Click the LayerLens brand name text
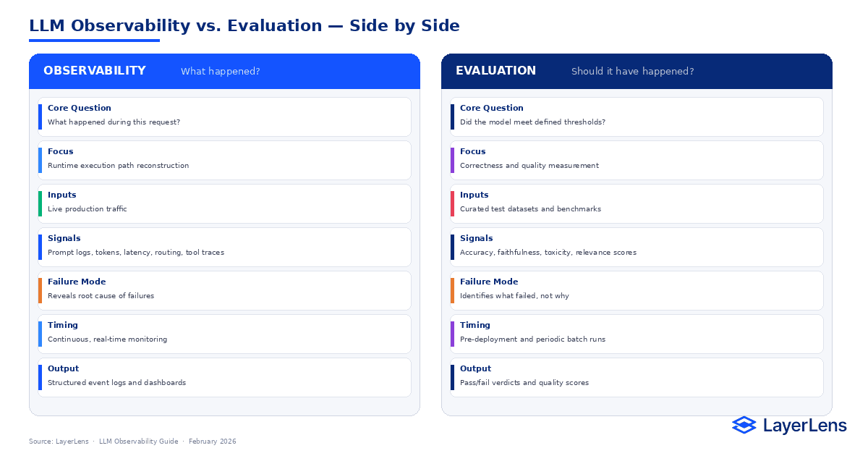The width and height of the screenshot is (868, 456). coord(804,426)
